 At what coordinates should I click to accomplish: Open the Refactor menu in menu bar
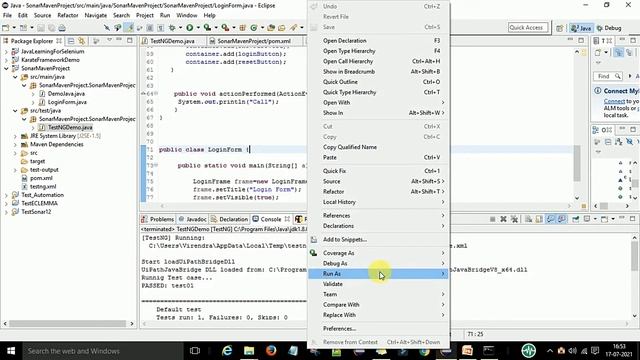(x=68, y=15)
